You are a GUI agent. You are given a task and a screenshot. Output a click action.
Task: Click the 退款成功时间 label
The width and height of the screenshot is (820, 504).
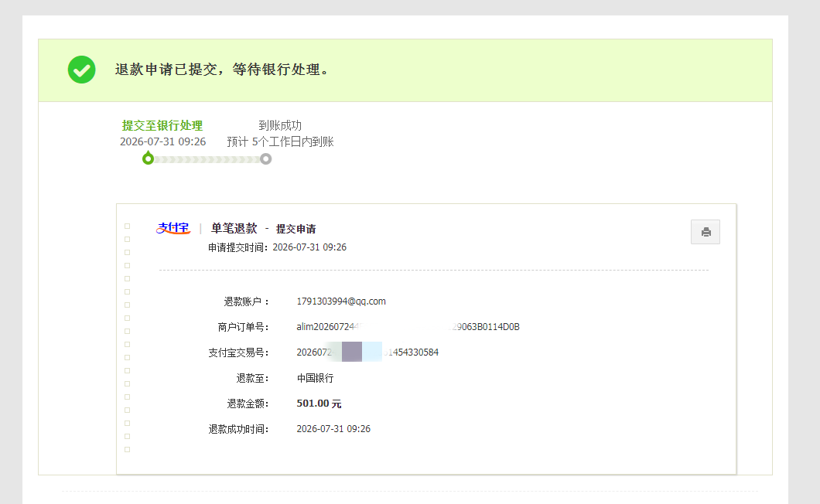238,429
